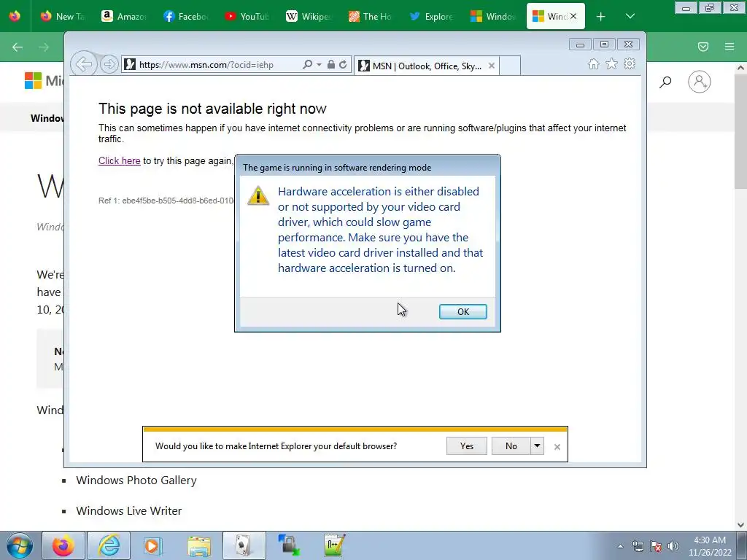Close the active Windows tab in Firefox

pyautogui.click(x=573, y=16)
